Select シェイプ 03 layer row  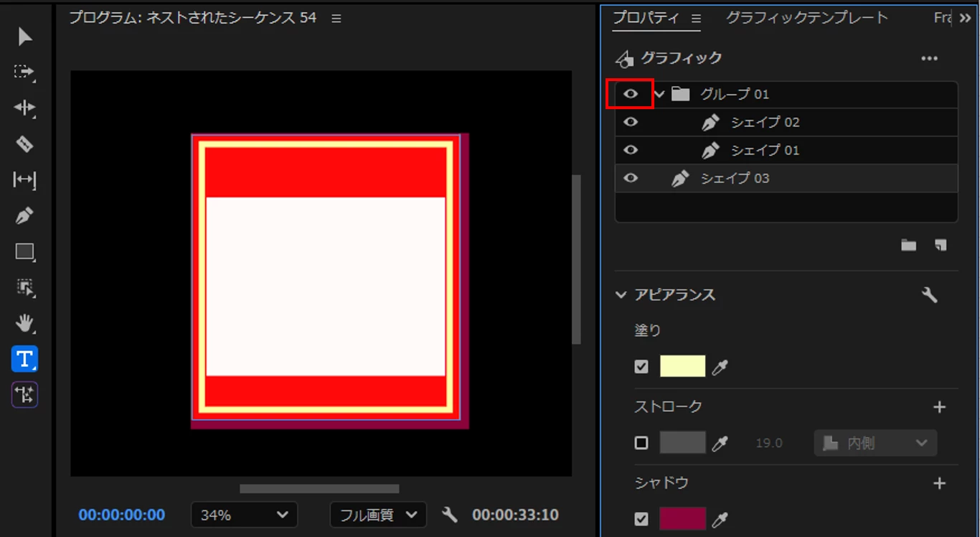tap(786, 178)
